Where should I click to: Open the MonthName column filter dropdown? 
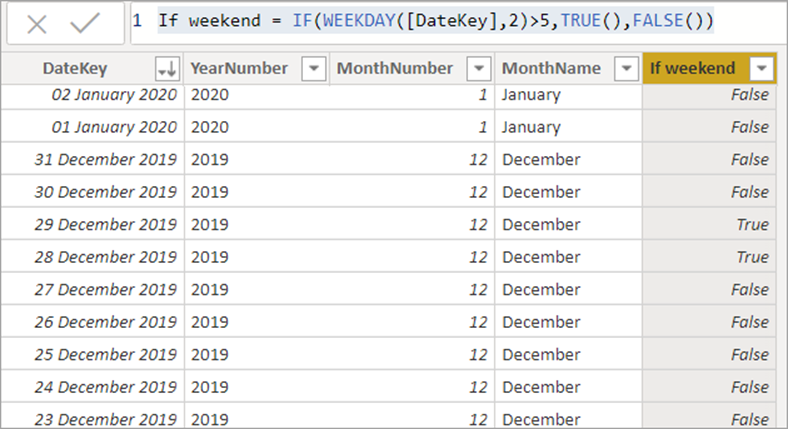[x=626, y=68]
